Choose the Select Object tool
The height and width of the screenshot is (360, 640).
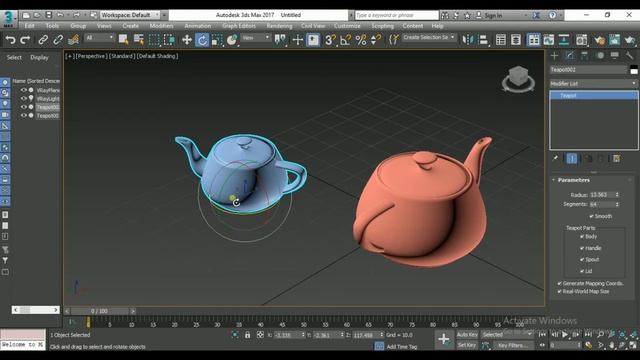tap(123, 40)
